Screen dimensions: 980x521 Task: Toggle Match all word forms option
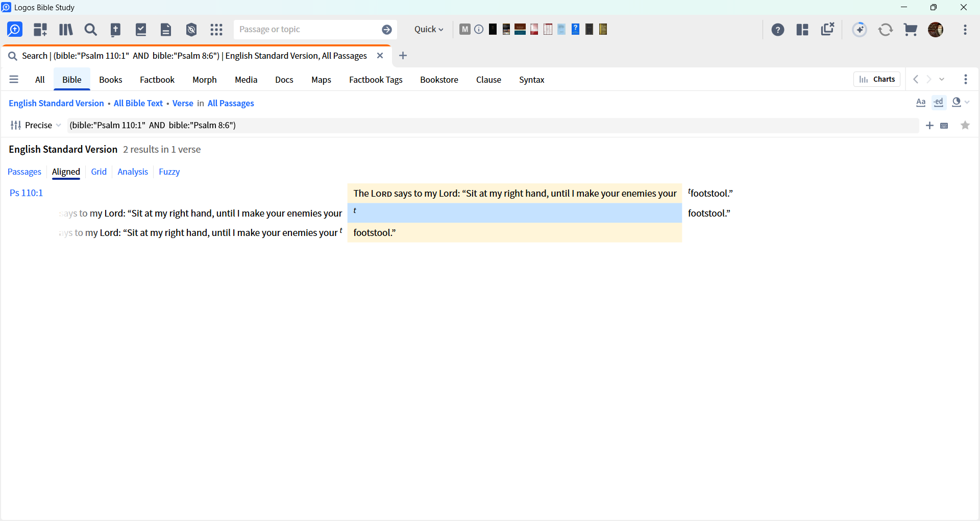[939, 103]
